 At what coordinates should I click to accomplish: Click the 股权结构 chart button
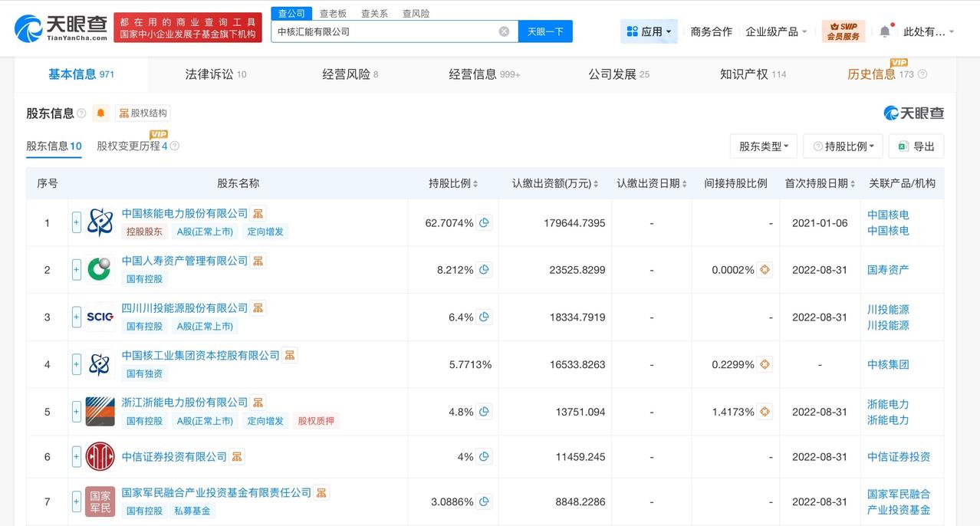(143, 113)
